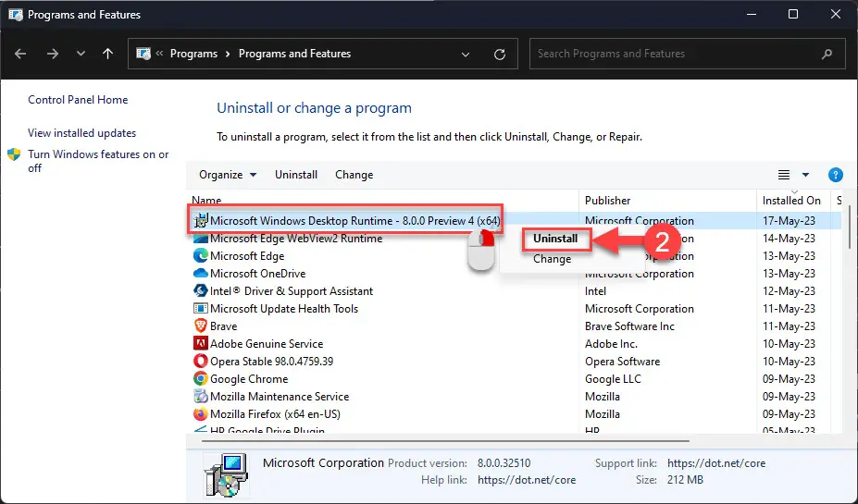
Task: Click the '17-May-23' install date
Action: click(x=789, y=221)
